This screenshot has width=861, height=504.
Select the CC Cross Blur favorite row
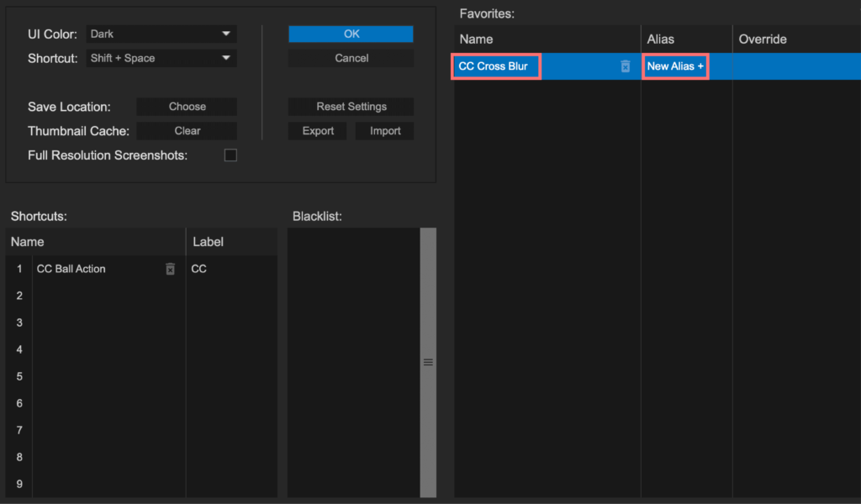click(496, 66)
